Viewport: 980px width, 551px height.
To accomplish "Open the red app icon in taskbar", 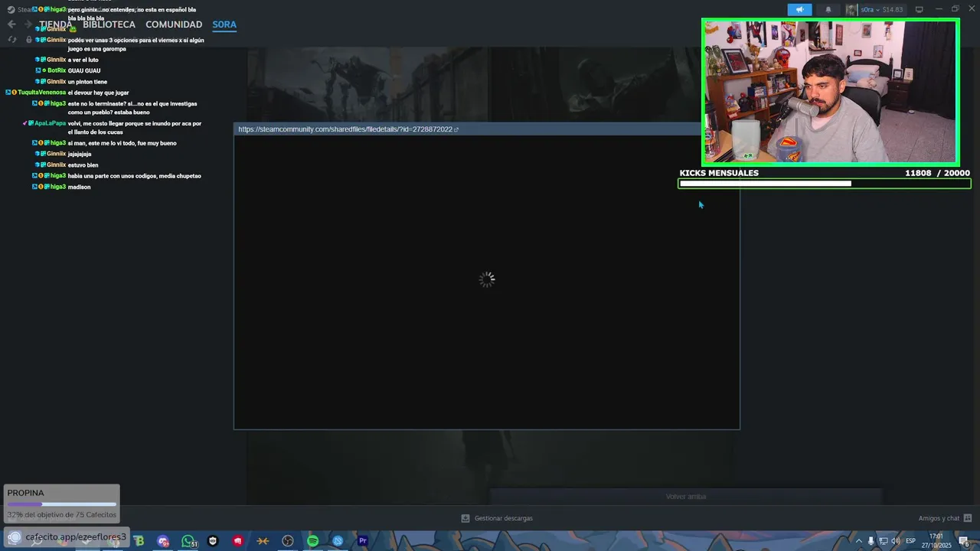I will (x=238, y=541).
